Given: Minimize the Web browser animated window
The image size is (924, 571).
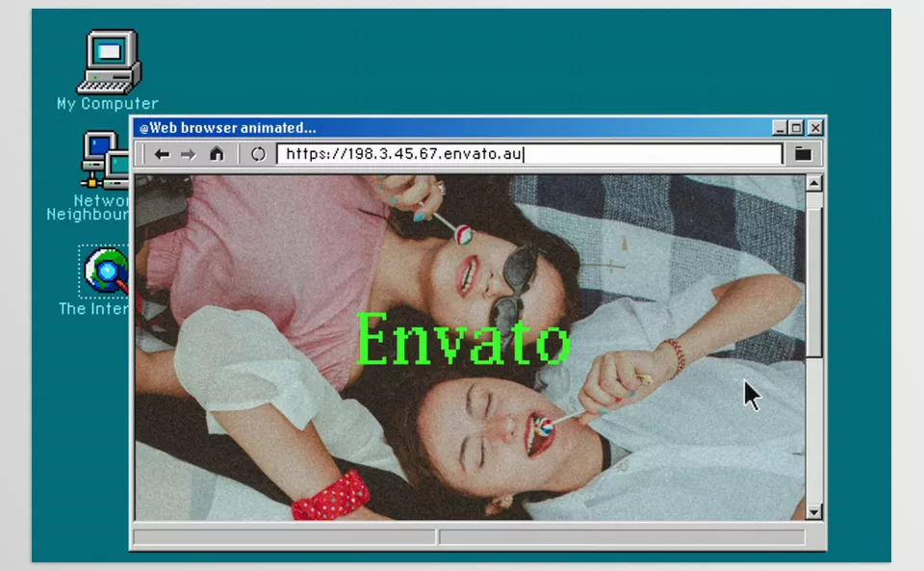Looking at the screenshot, I should [780, 128].
